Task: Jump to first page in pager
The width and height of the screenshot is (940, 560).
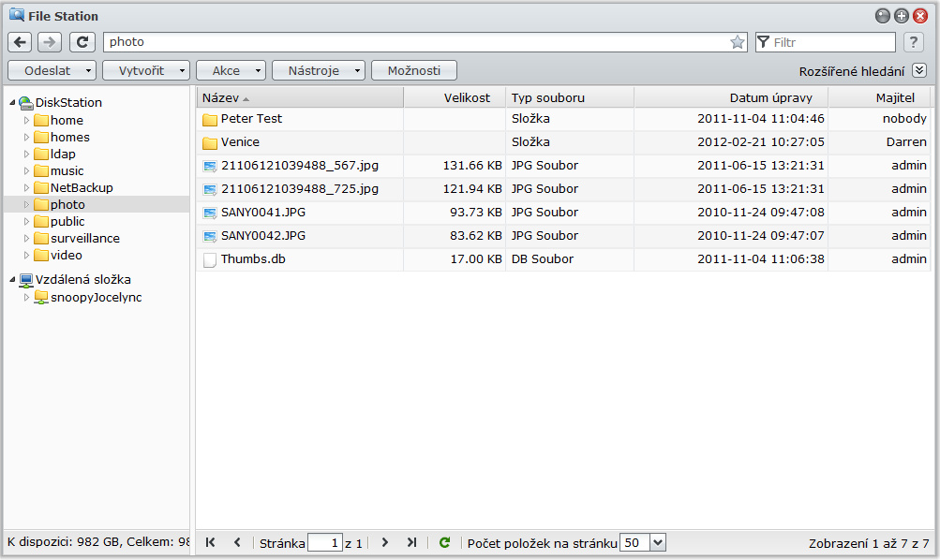Action: 211,542
